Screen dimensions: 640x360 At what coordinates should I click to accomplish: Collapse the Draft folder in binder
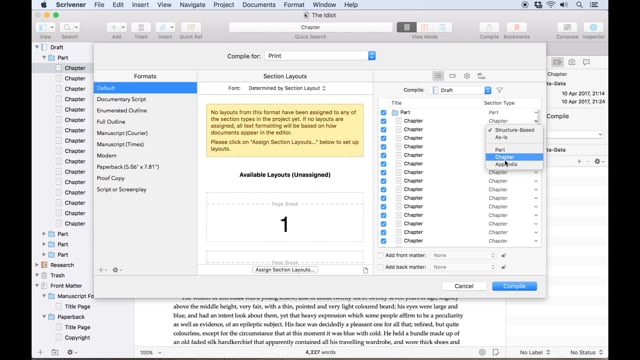[x=37, y=47]
